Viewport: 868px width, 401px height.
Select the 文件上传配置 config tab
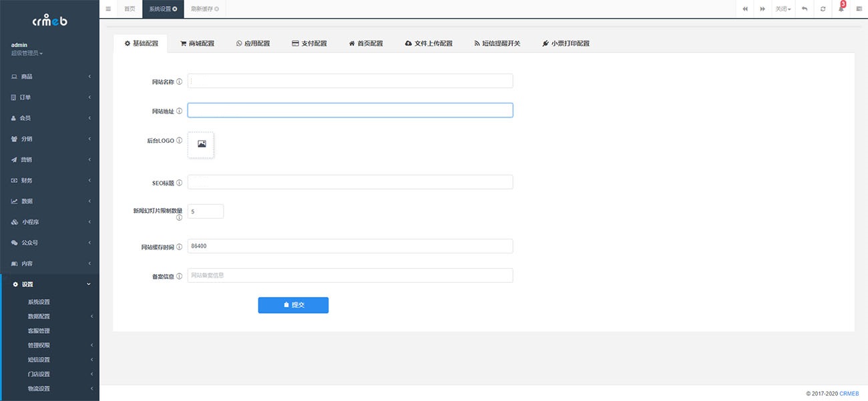point(429,43)
